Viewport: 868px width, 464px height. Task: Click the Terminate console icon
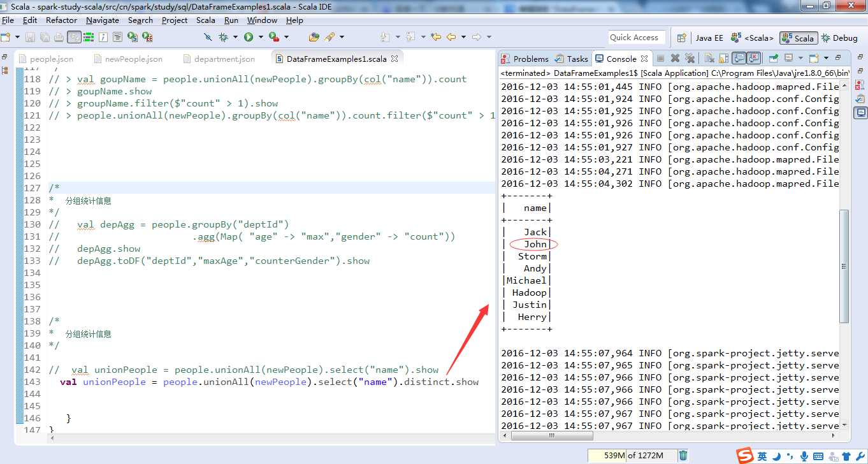pos(660,59)
